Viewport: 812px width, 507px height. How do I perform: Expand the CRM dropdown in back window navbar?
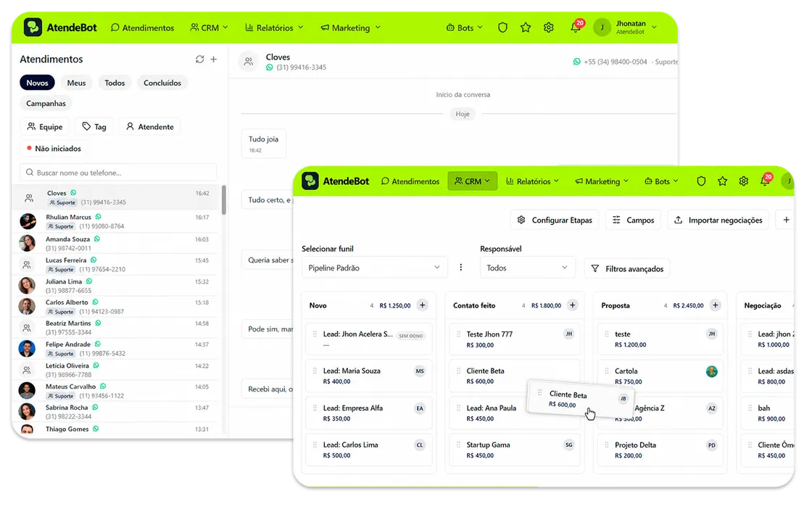pos(209,28)
